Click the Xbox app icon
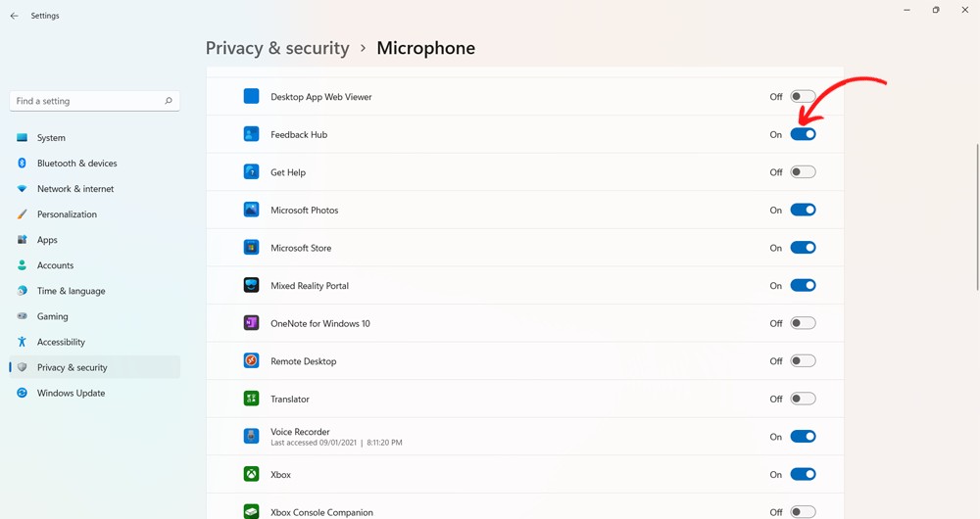 pos(251,474)
